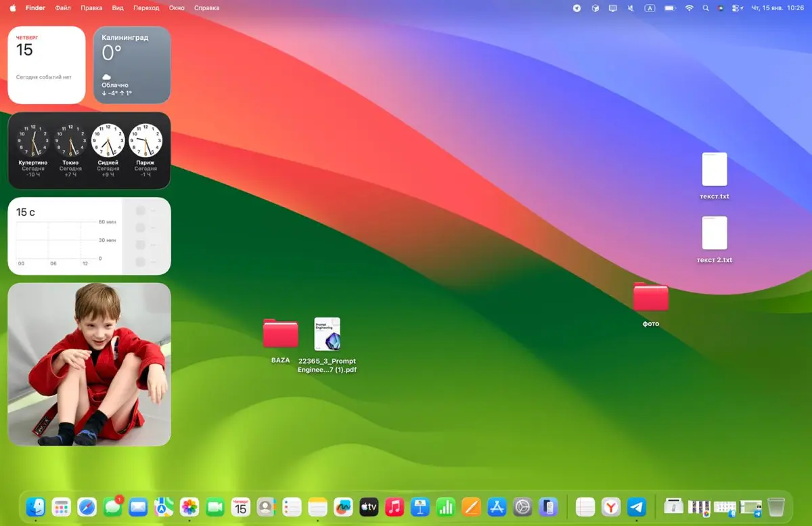This screenshot has width=812, height=526.
Task: Open the iPhone Mirroring app in the Dock
Action: pyautogui.click(x=548, y=506)
